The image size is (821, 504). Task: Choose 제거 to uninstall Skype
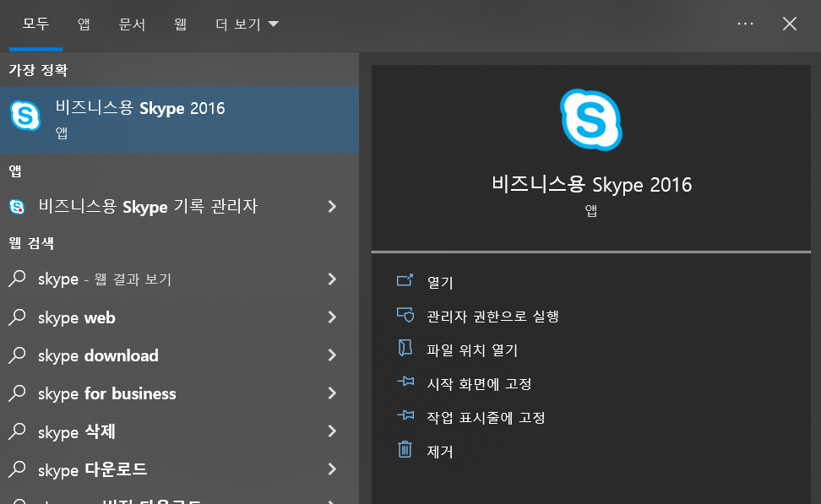click(440, 452)
